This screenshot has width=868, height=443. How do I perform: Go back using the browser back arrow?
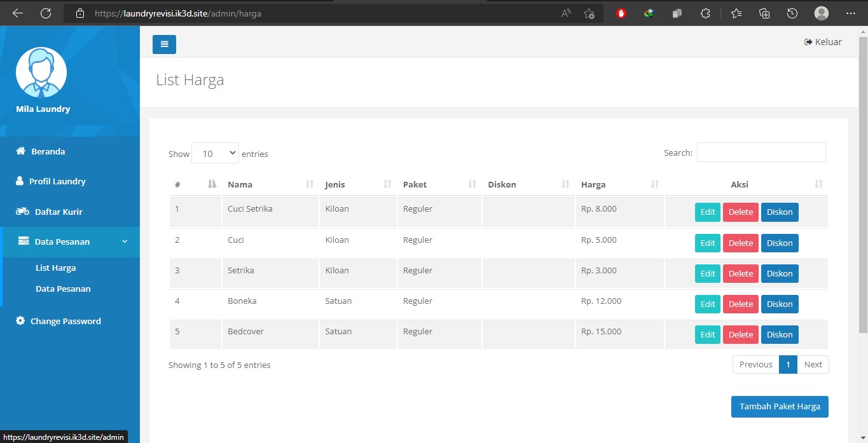17,13
